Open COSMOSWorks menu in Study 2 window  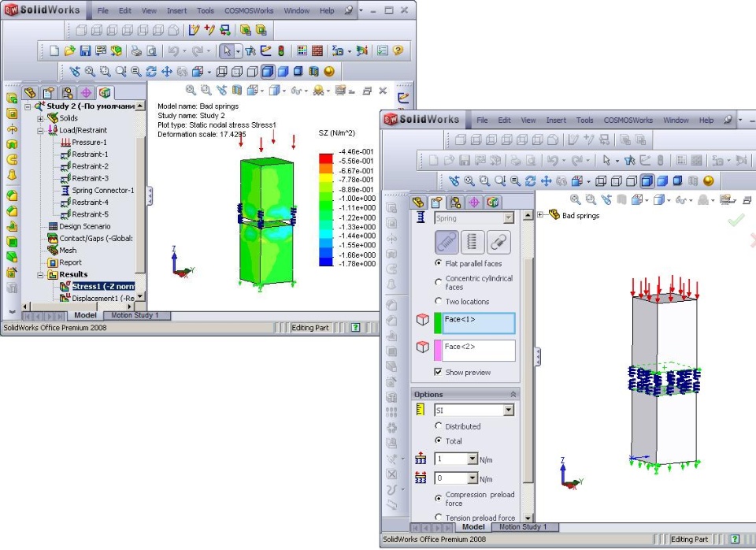(249, 10)
